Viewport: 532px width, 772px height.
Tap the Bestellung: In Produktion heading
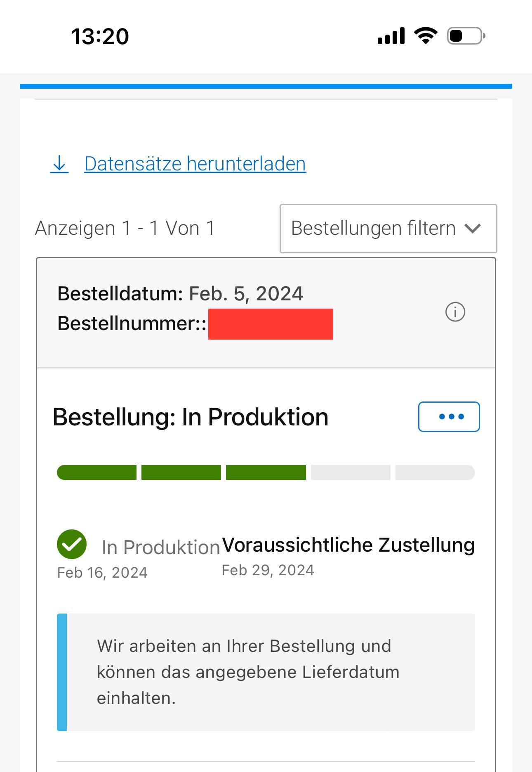coord(191,417)
